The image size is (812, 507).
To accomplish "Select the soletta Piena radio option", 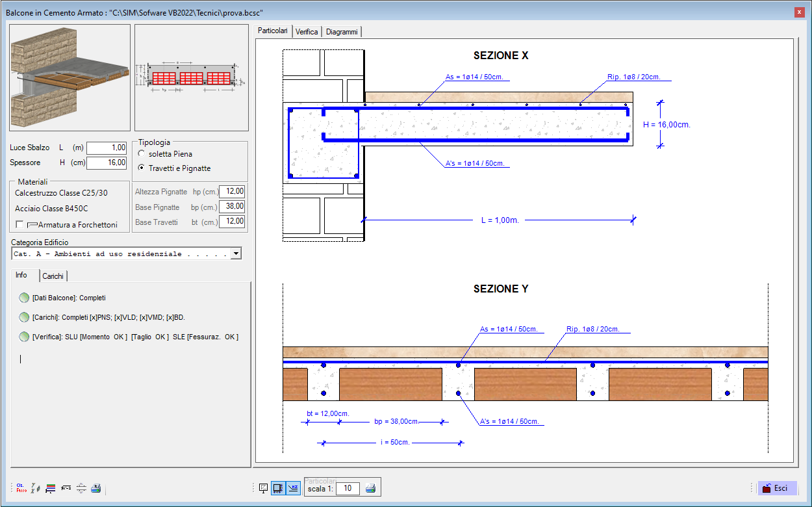I will point(165,154).
